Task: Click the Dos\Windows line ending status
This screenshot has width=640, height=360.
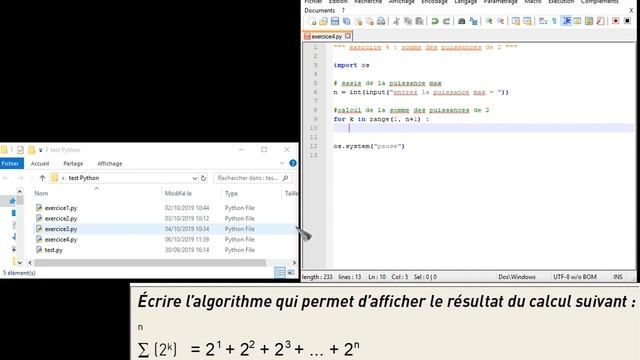Action: pos(517,277)
